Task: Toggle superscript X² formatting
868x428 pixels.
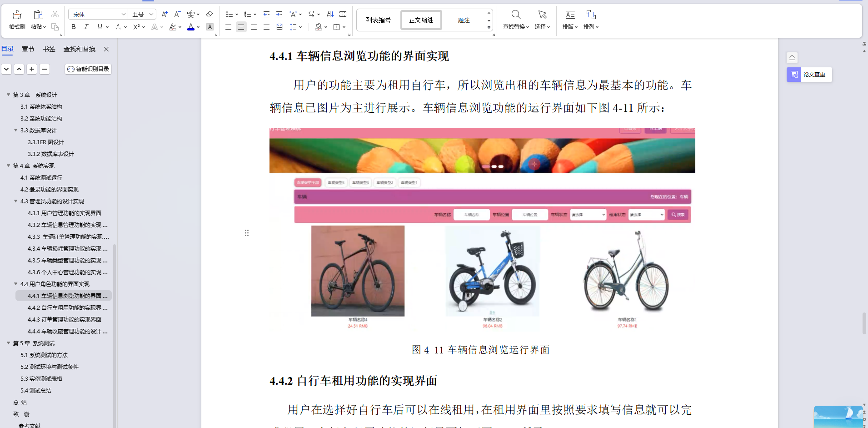Action: click(136, 27)
